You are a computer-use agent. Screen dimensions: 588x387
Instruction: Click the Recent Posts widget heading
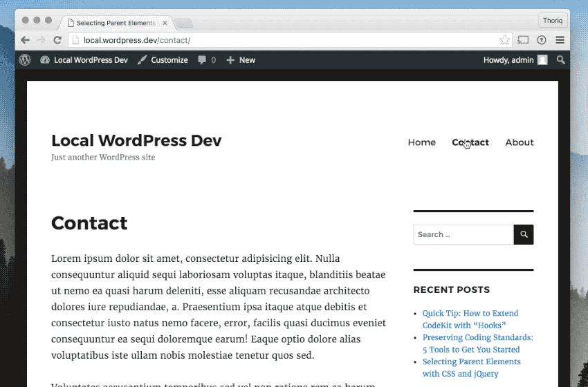(452, 290)
